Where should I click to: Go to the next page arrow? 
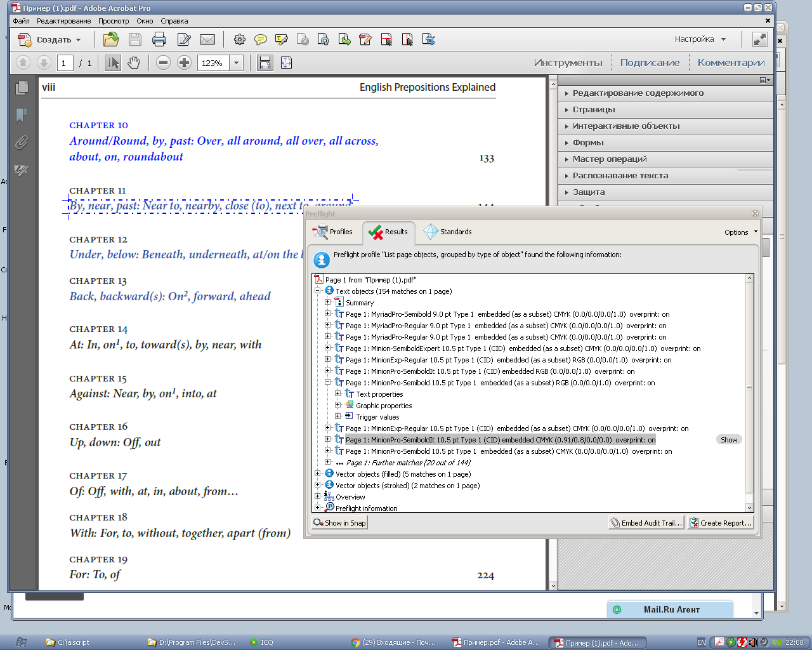coord(44,62)
